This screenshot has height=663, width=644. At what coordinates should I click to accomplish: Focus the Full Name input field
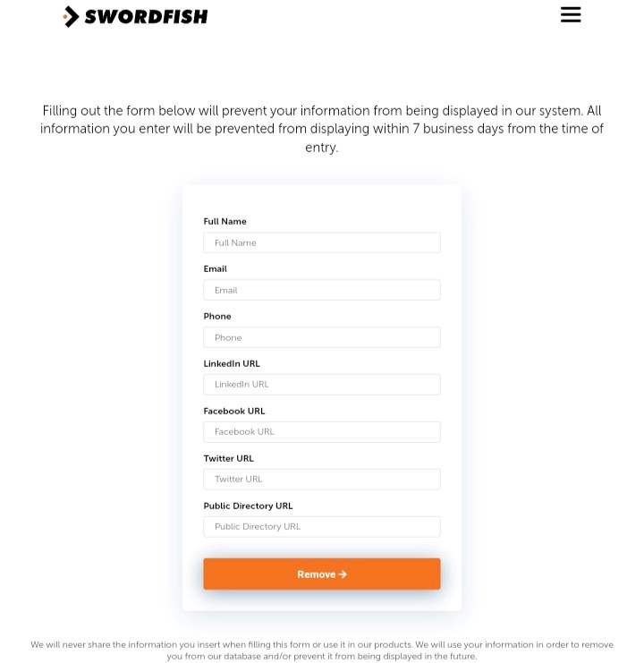tap(322, 242)
